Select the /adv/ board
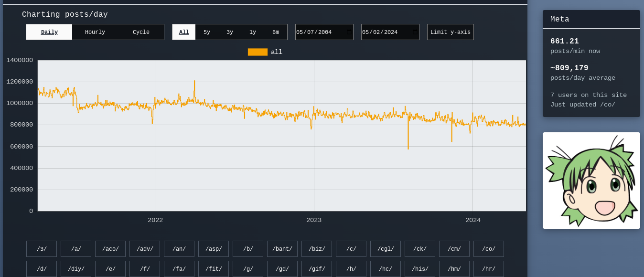The width and height of the screenshot is (644, 277). [x=145, y=249]
